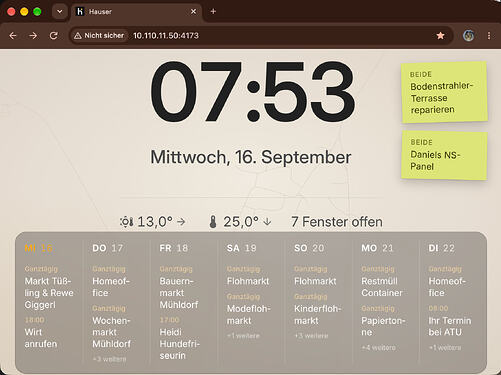
Task: Open a new tab with plus
Action: pyautogui.click(x=213, y=12)
